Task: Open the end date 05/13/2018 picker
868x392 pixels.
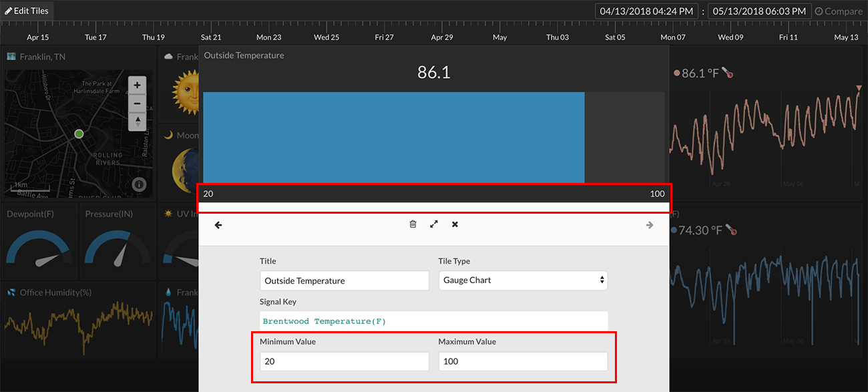Action: tap(760, 11)
